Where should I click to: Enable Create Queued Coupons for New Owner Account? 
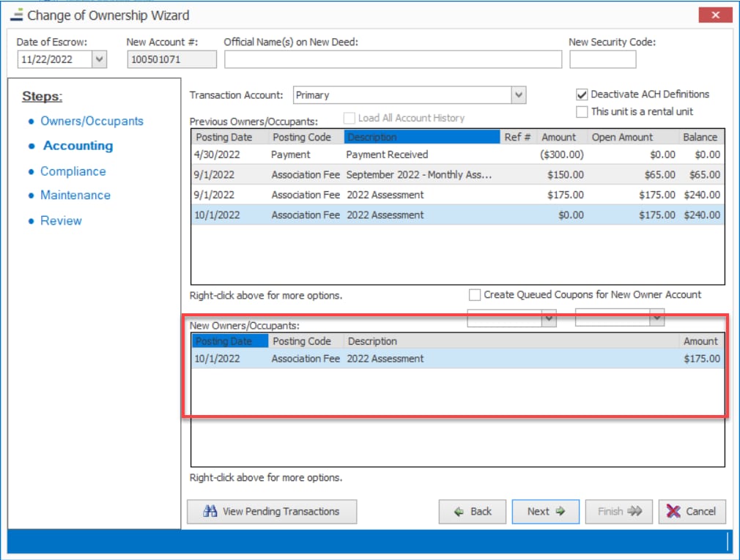[475, 294]
